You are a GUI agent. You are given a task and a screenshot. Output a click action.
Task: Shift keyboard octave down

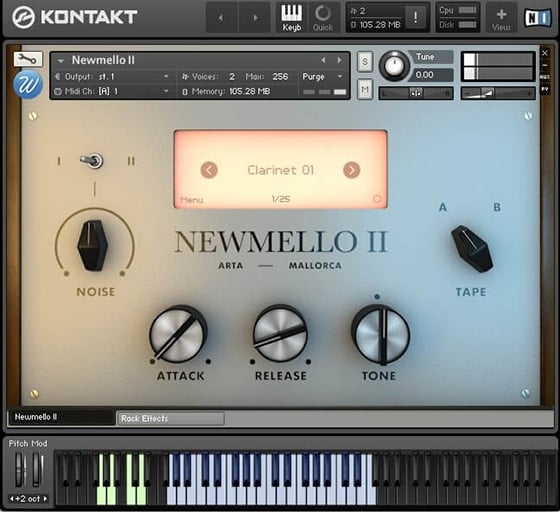12,499
